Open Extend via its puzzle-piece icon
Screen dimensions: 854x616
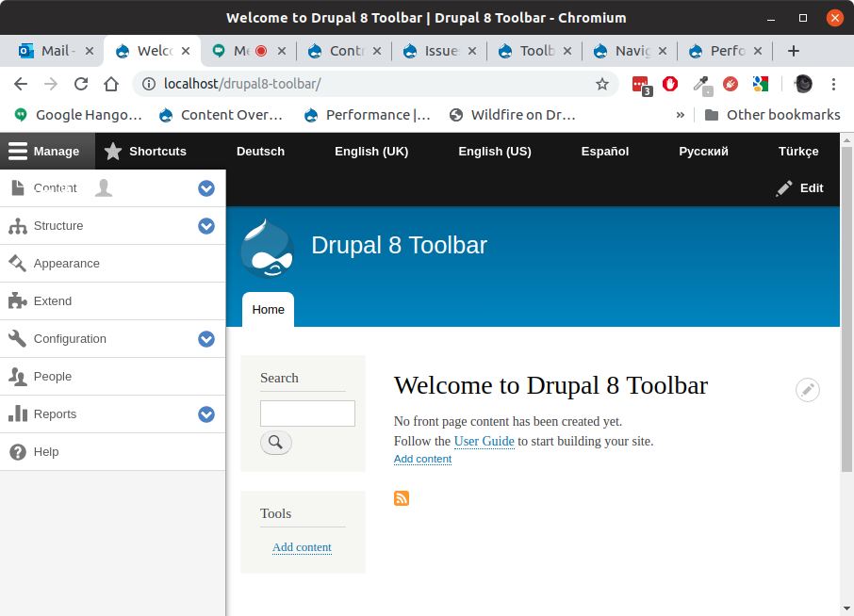19,301
